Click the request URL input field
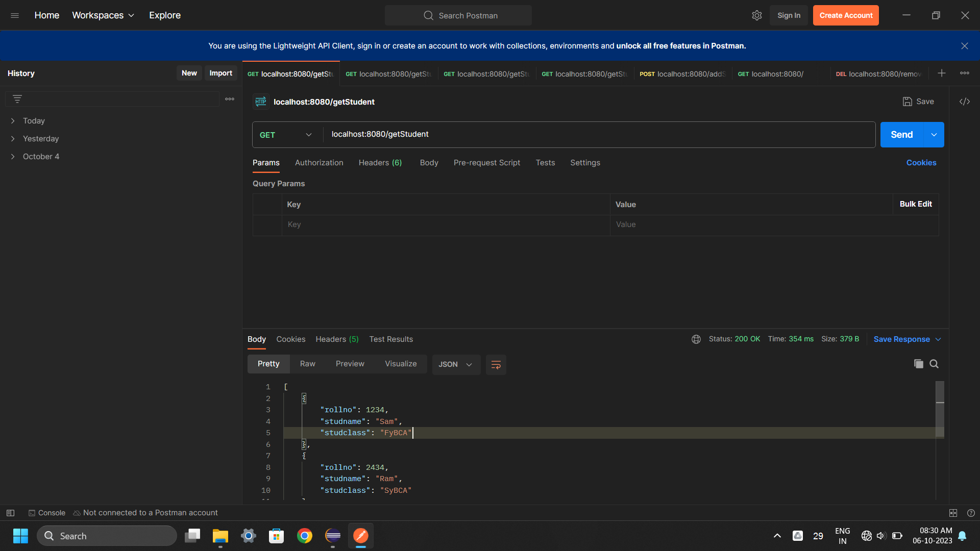980x551 pixels. tap(597, 134)
